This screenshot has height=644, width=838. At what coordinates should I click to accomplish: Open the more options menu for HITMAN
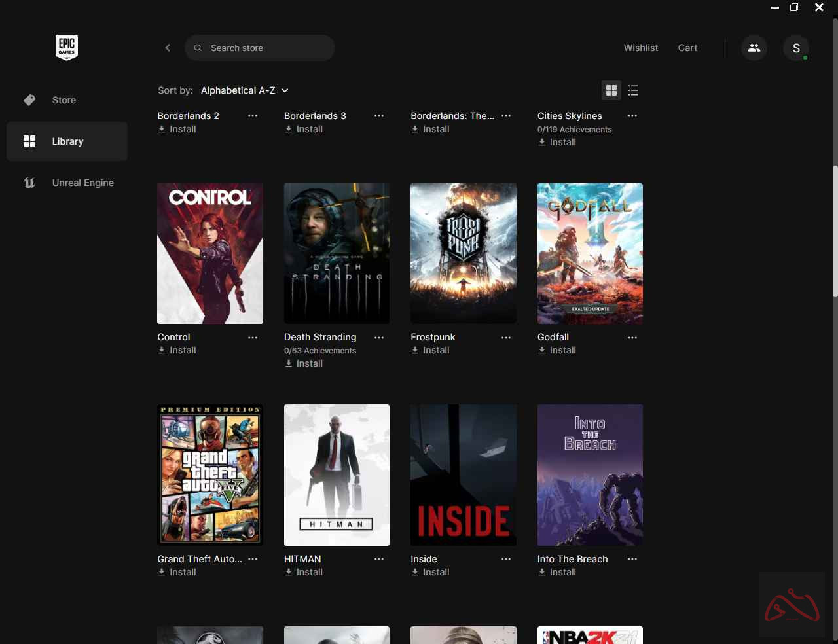pyautogui.click(x=379, y=560)
